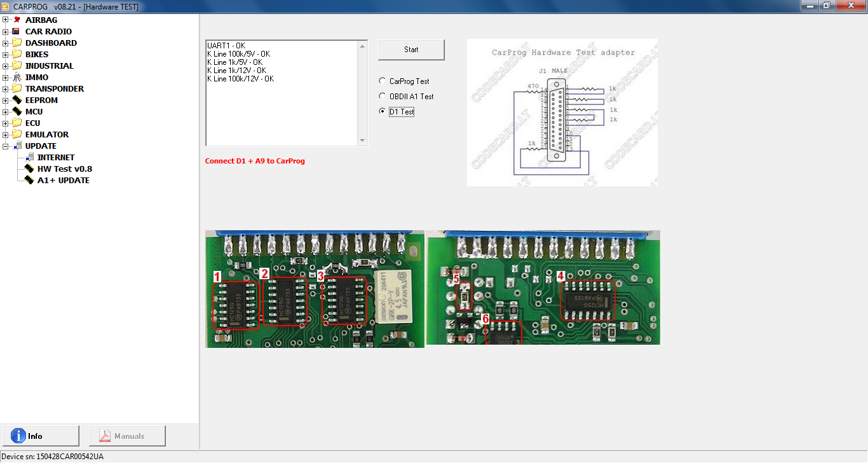Click the EEPROM chip icon

pyautogui.click(x=17, y=100)
